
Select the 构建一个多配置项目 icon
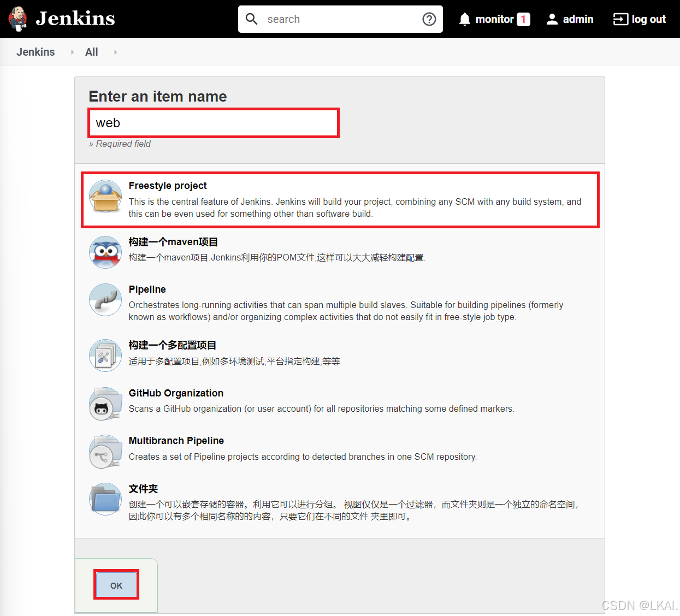point(105,355)
